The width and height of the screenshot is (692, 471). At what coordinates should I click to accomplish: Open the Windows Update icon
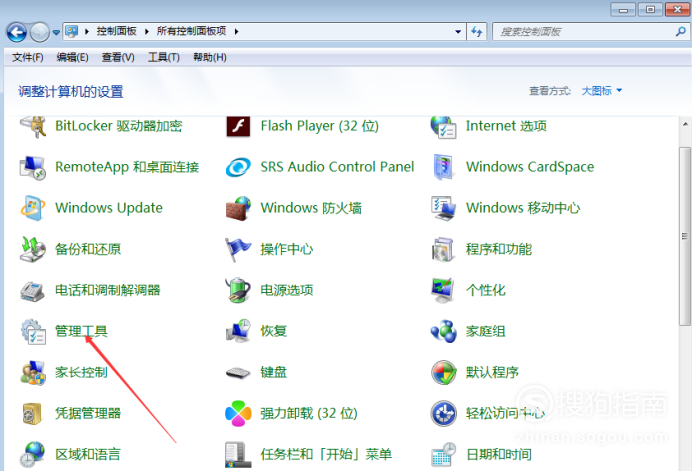(x=33, y=208)
